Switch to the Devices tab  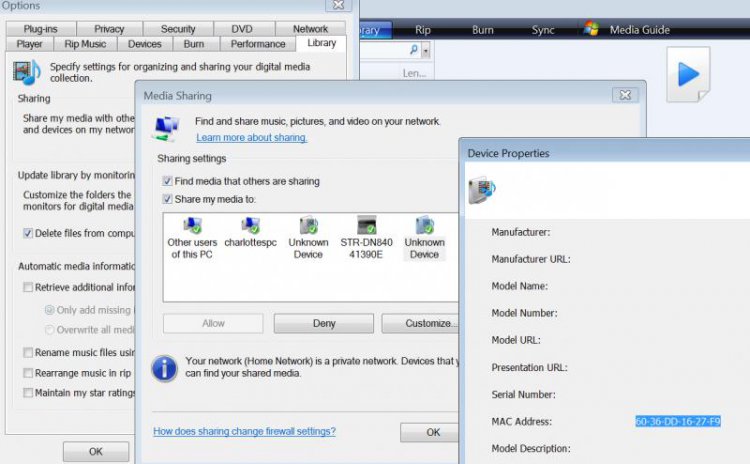144,44
